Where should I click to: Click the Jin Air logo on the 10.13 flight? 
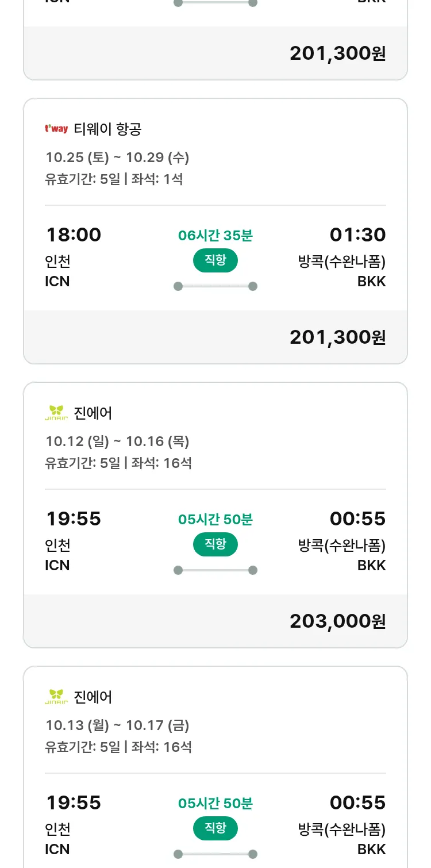56,697
